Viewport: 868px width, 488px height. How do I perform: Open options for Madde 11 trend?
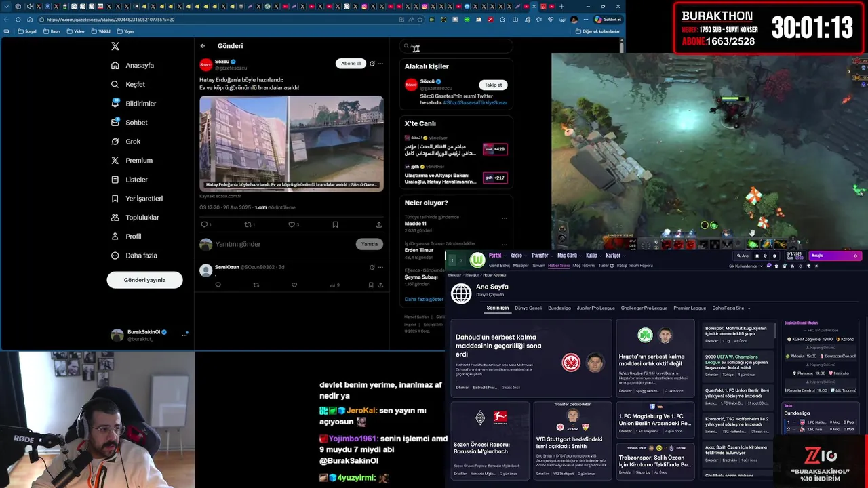[505, 218]
